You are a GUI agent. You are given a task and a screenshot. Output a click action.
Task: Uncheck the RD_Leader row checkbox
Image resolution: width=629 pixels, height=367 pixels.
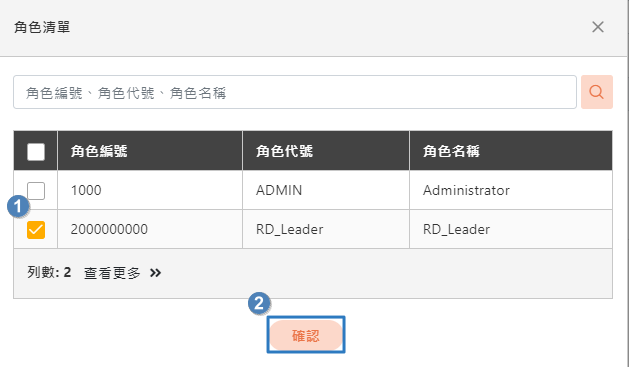coord(36,230)
